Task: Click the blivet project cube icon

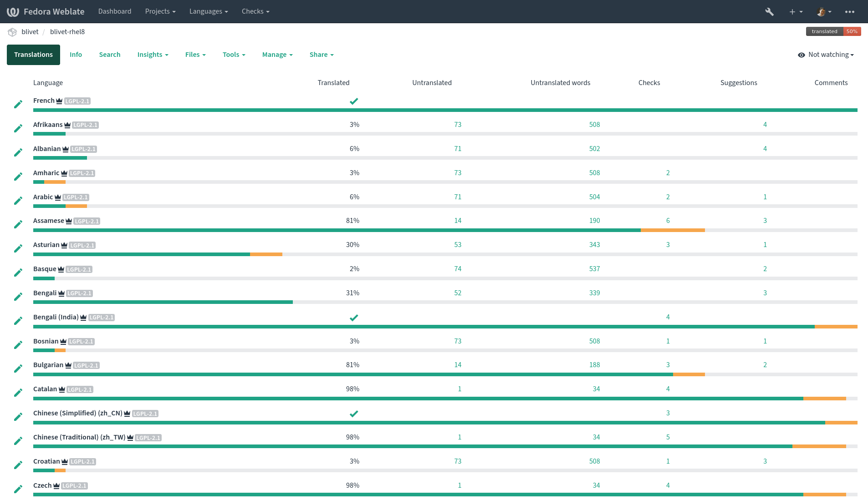Action: [12, 32]
